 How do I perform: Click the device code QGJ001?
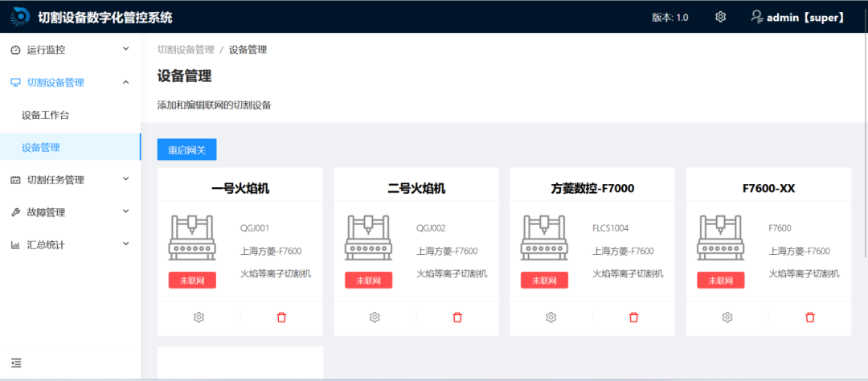click(x=255, y=227)
